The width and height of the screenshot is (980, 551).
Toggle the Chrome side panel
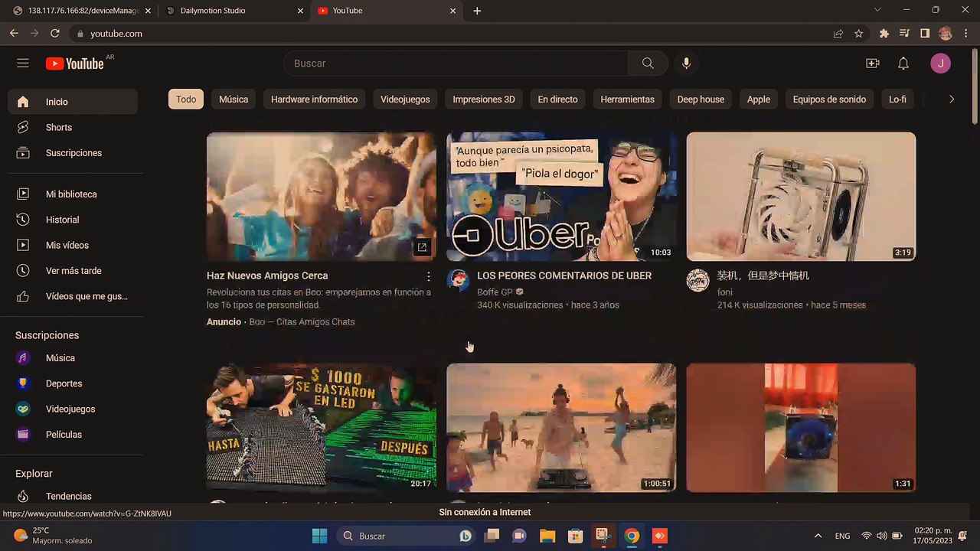(x=925, y=34)
